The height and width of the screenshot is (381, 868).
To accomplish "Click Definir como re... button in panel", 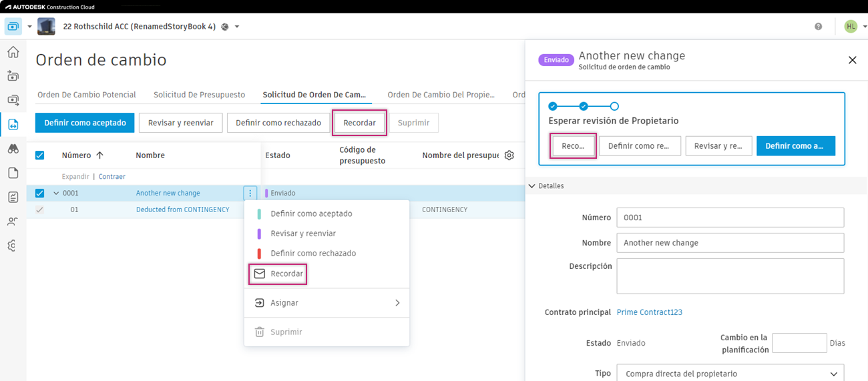I will (x=640, y=145).
